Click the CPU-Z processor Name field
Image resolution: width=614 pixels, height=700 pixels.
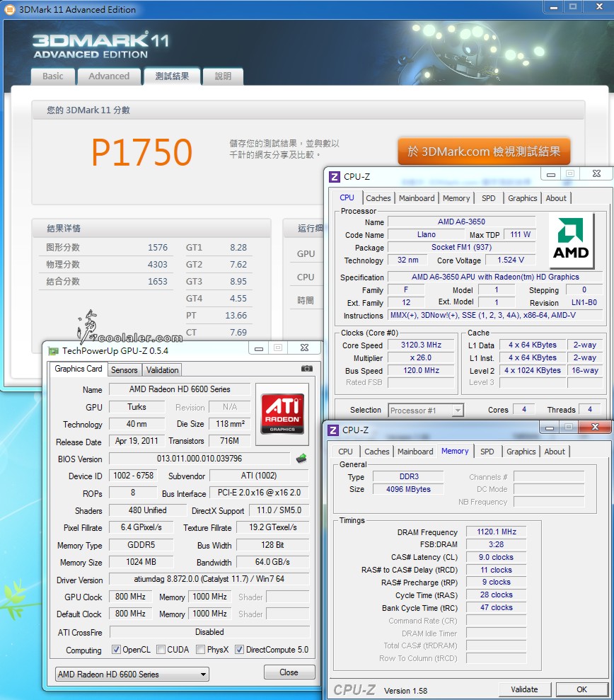[461, 222]
